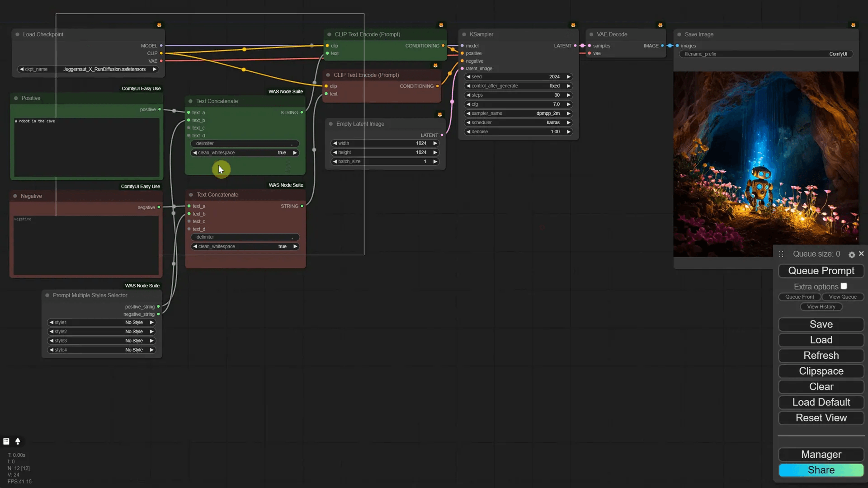Click the rocket icon in bottom-left corner

pos(18,441)
